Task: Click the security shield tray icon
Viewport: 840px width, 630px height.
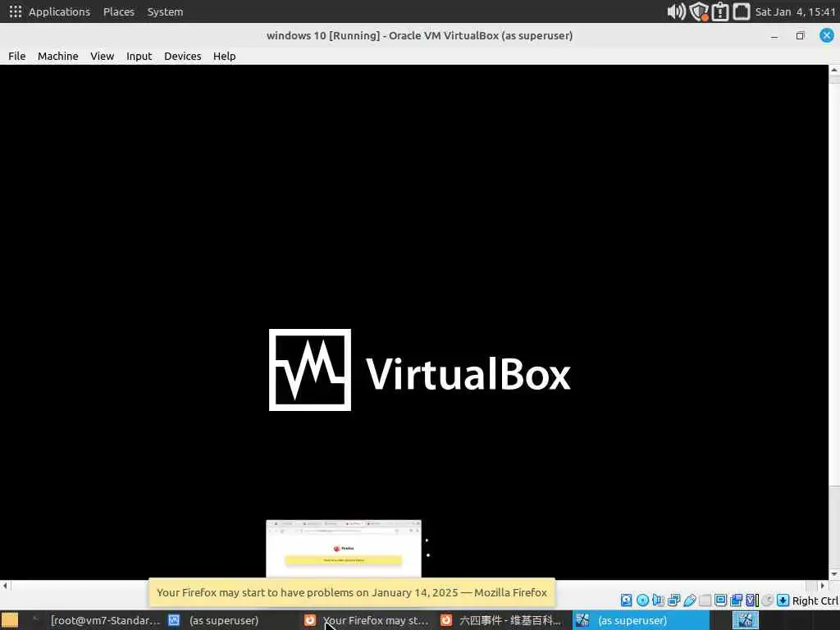Action: pyautogui.click(x=699, y=11)
